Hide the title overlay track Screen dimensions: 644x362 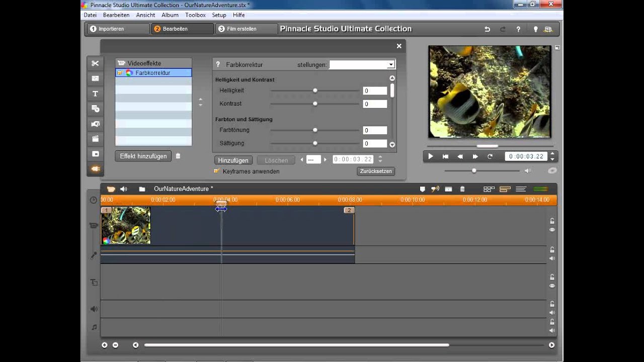pos(552,286)
